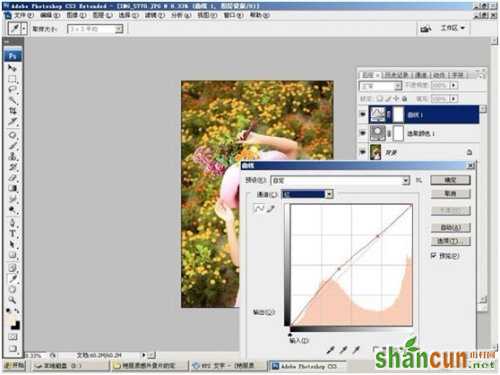Open the layer blend mode dropdown
Image resolution: width=500 pixels, height=375 pixels.
[x=380, y=86]
